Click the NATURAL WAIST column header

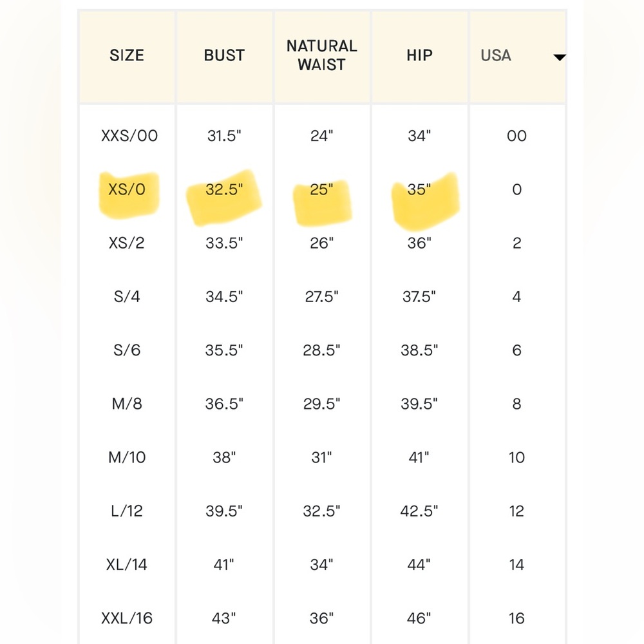tap(321, 55)
